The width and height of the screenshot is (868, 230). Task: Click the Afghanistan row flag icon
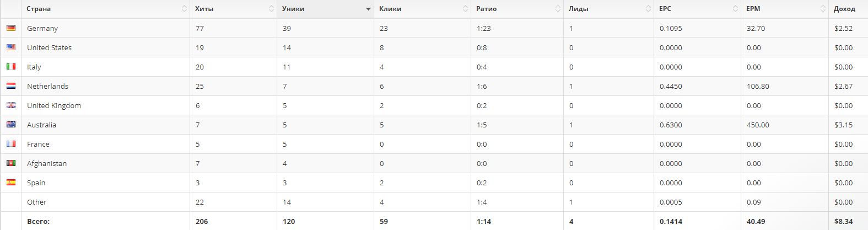[11, 163]
